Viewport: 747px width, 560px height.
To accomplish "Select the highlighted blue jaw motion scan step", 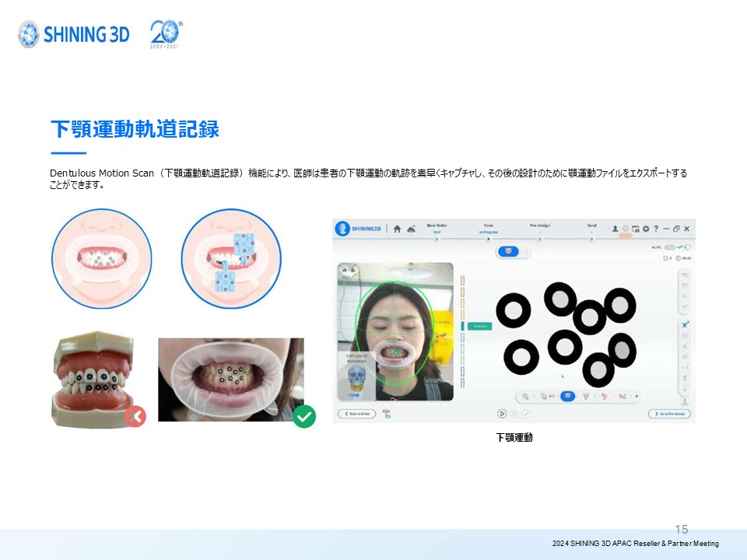I will (568, 396).
